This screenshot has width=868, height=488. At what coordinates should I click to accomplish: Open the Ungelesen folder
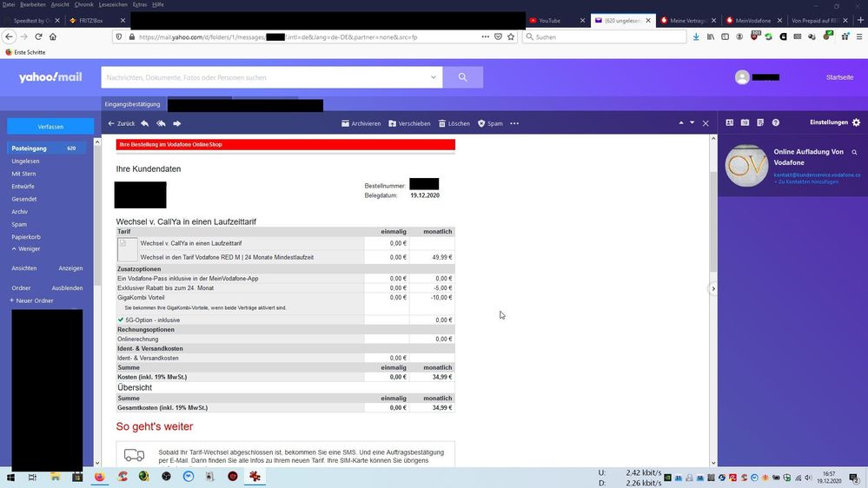pyautogui.click(x=25, y=161)
